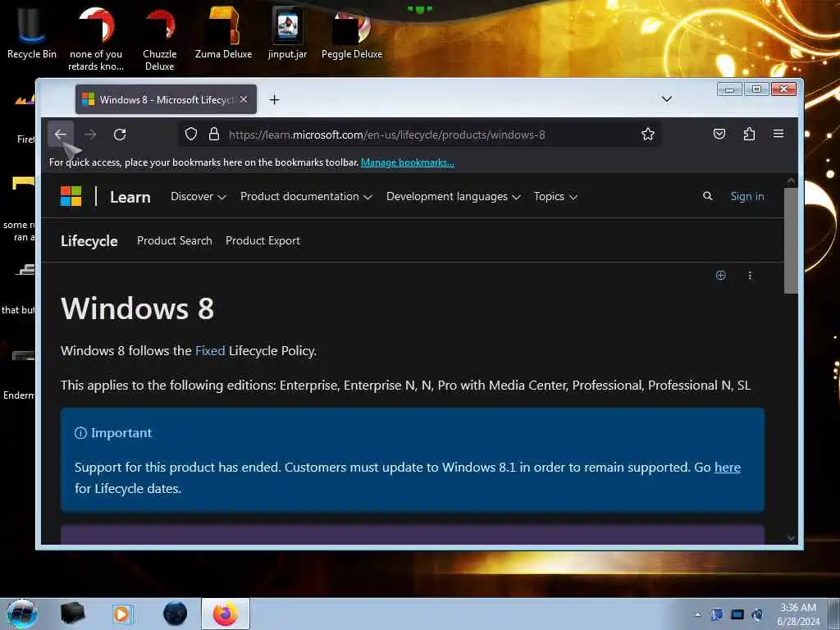The width and height of the screenshot is (840, 630).
Task: Click the Windows 8 page heading
Action: click(138, 308)
